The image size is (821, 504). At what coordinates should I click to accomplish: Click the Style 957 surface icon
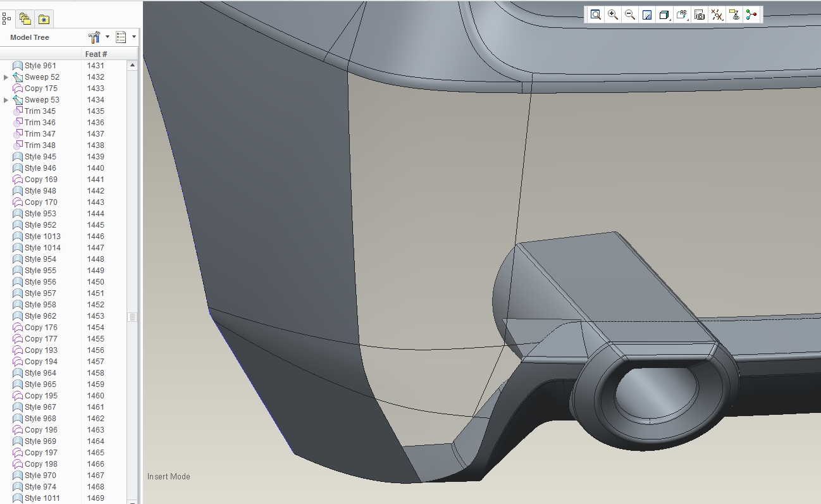tap(18, 293)
